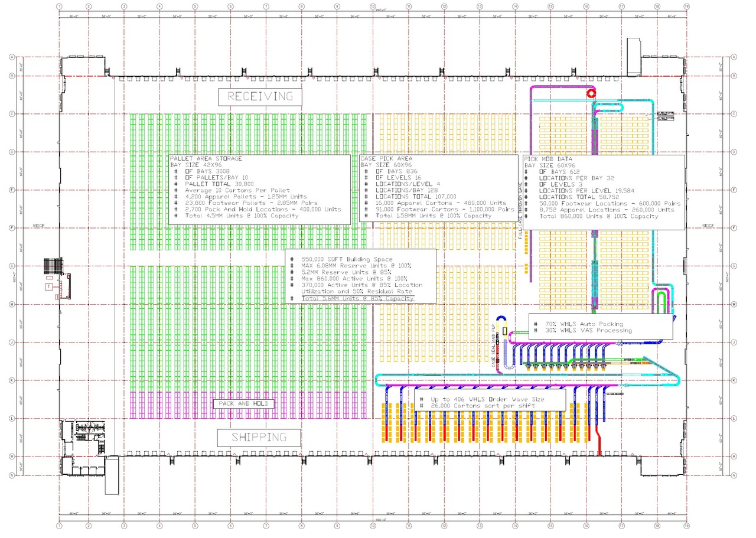Click the PACK AND HOLD label box
The width and height of the screenshot is (756, 538).
[x=244, y=403]
